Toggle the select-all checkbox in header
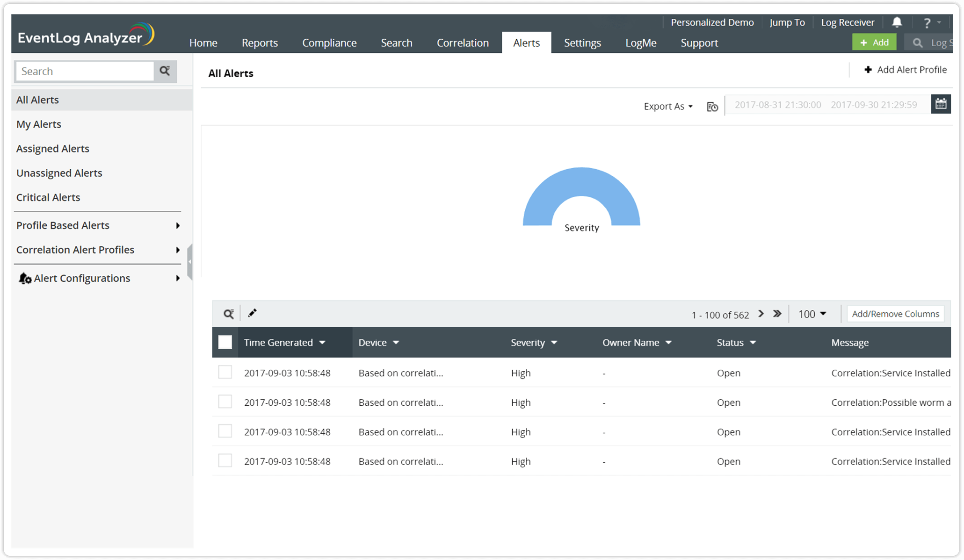The width and height of the screenshot is (964, 560). 225,342
